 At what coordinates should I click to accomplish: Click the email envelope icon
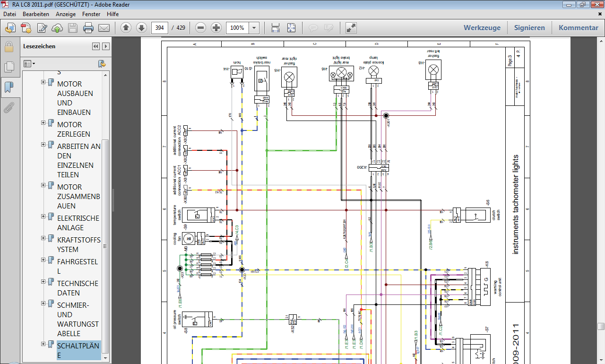click(x=104, y=28)
